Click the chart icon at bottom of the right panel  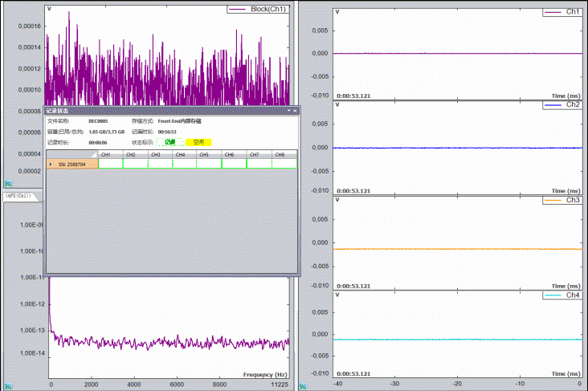point(303,385)
